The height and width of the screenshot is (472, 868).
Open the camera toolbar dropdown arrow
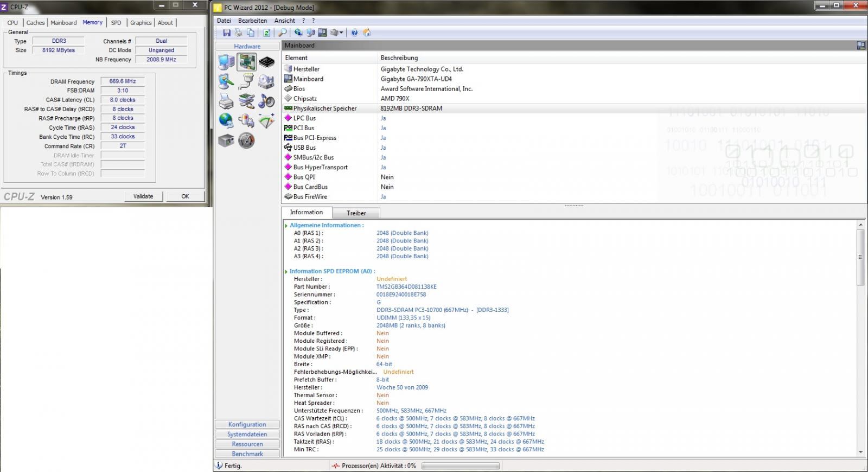342,33
